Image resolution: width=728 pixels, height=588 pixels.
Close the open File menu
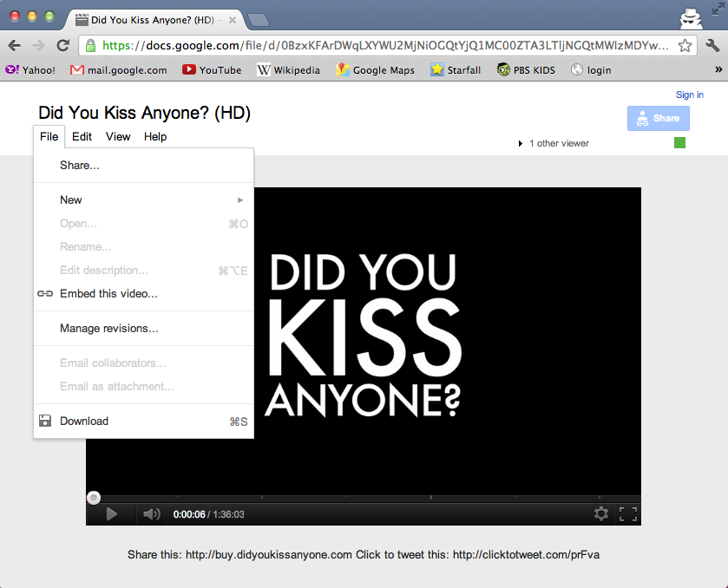point(49,136)
